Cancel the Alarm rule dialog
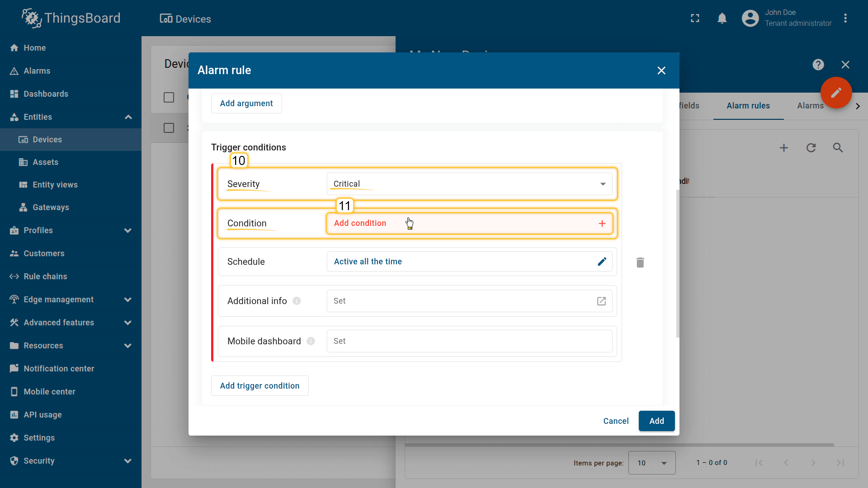 point(616,421)
